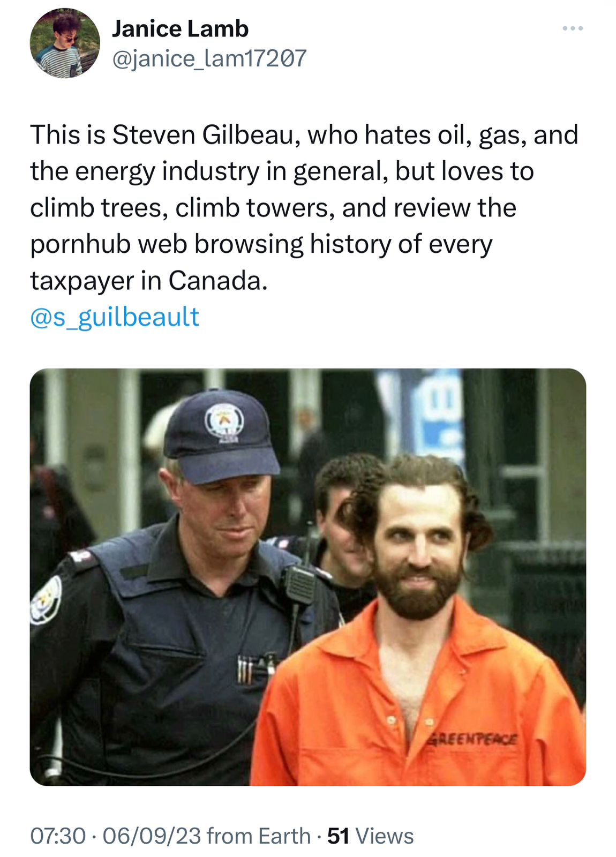Open the Janice Lamb display name
616x857 pixels.
180,29
